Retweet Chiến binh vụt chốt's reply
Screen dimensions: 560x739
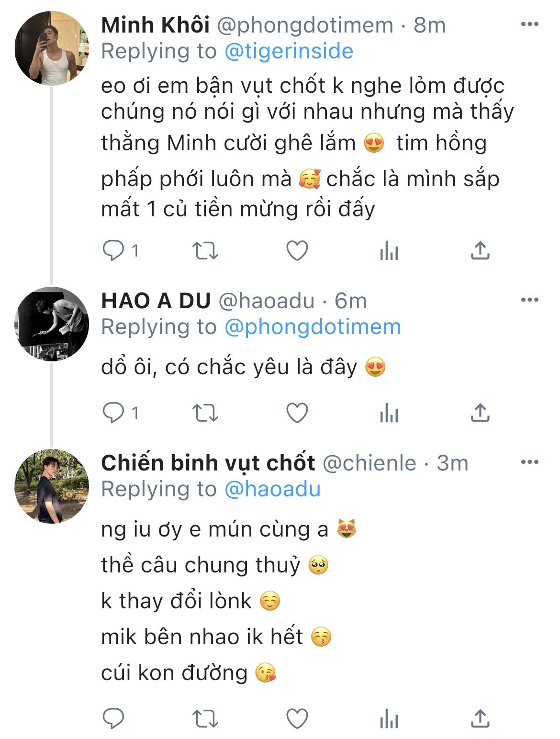click(x=205, y=718)
